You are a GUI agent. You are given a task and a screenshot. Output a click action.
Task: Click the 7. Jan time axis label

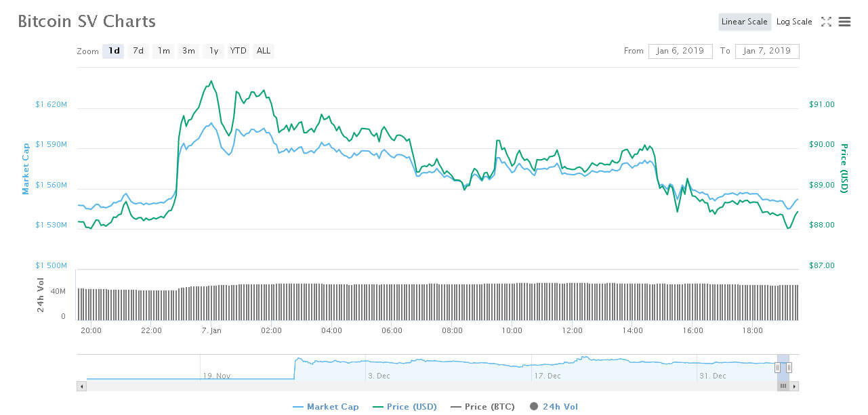(x=211, y=330)
